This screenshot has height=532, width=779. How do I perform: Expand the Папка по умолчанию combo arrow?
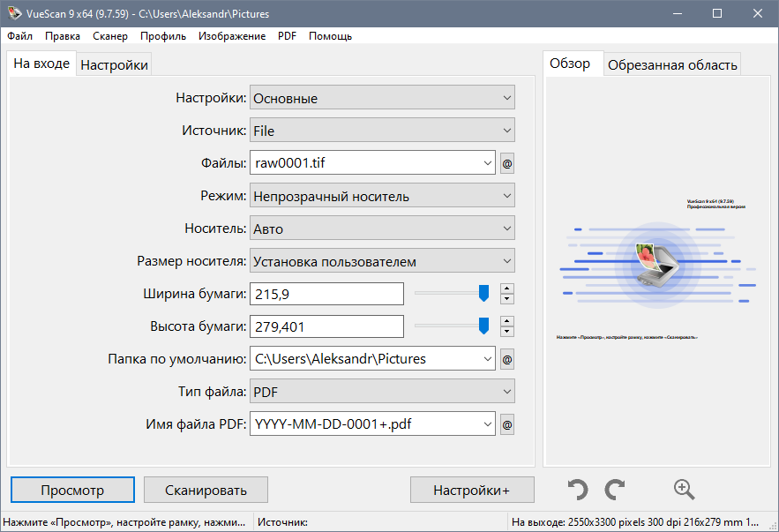point(487,359)
